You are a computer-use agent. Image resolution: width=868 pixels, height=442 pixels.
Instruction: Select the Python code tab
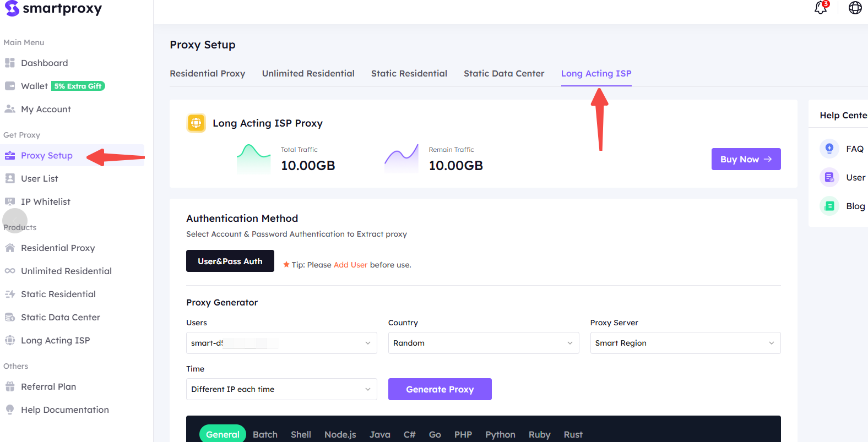click(x=500, y=434)
